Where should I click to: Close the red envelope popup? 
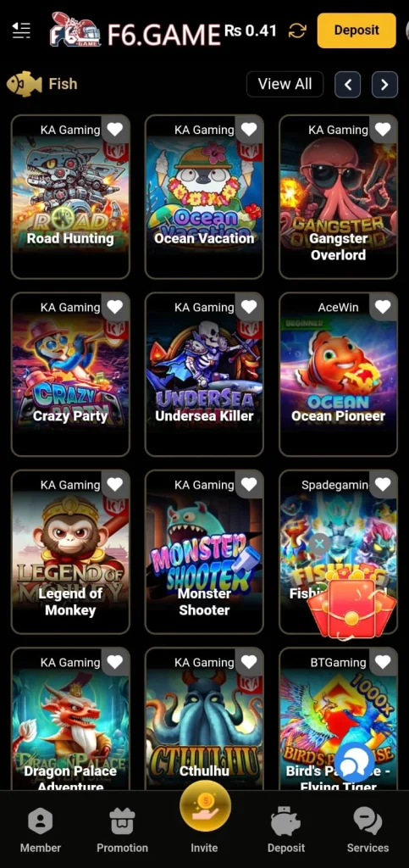(319, 545)
